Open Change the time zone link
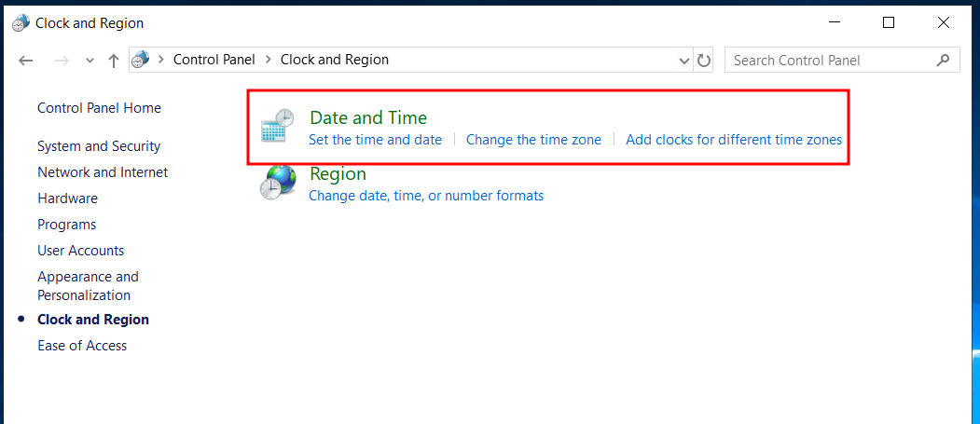 point(533,139)
